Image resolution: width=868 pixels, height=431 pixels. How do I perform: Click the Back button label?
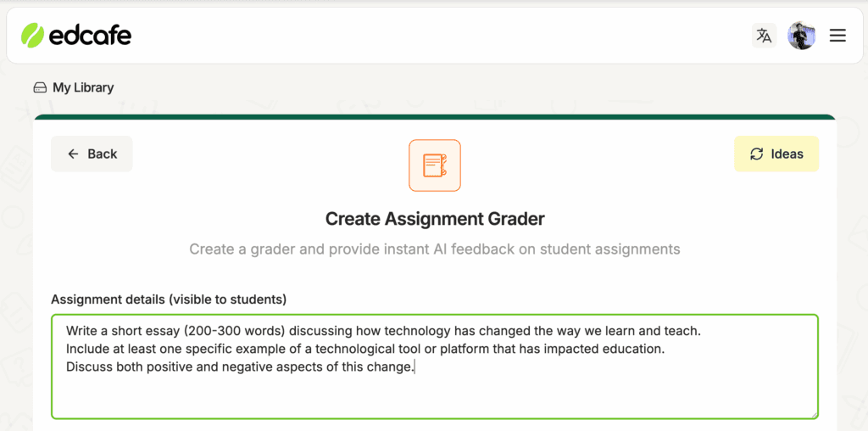103,154
